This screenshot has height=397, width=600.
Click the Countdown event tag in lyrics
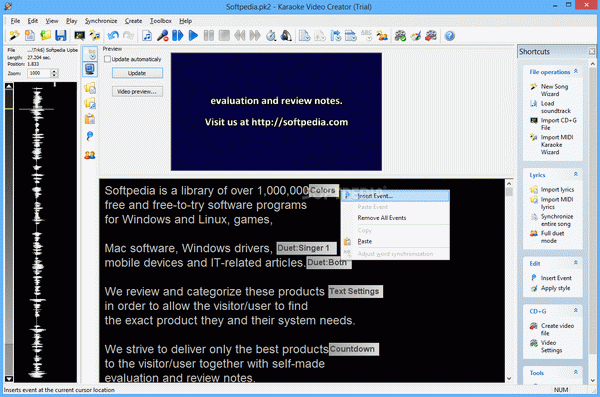coord(354,349)
